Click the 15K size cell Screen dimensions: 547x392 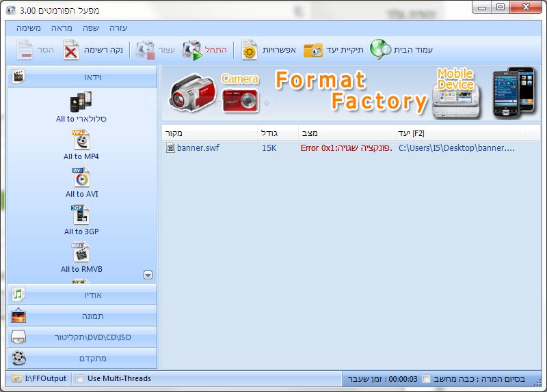point(269,148)
